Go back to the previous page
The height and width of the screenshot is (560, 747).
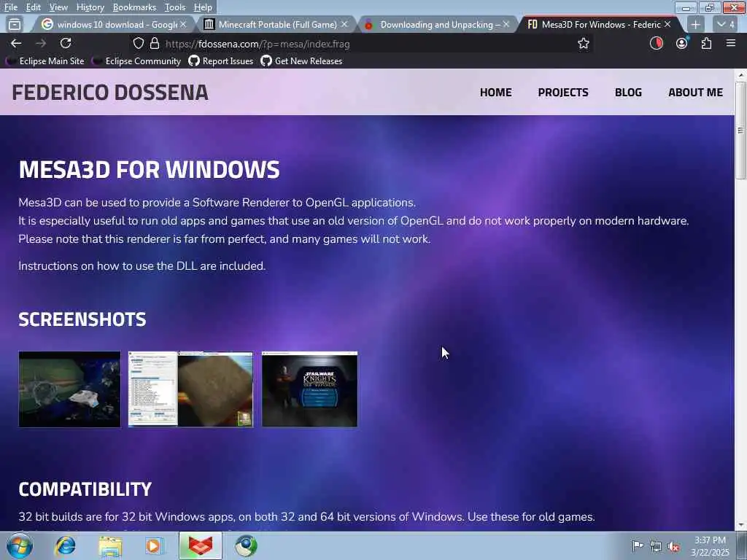pyautogui.click(x=16, y=43)
